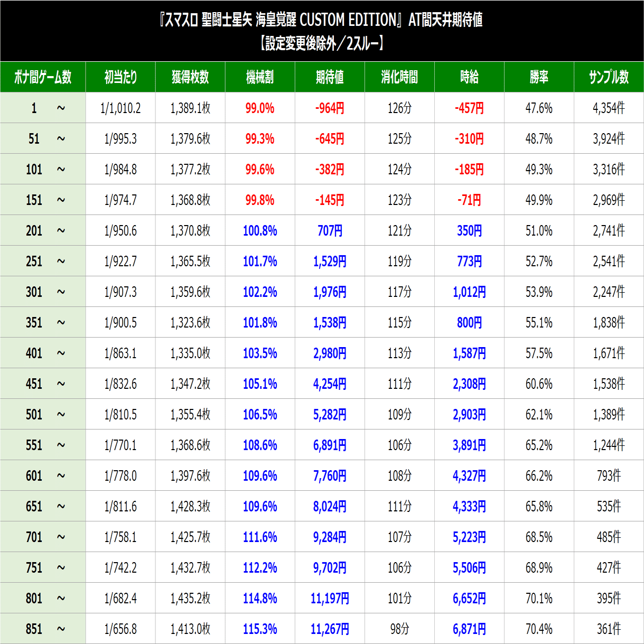
Task: Click the 期待値 column header
Action: 330,77
